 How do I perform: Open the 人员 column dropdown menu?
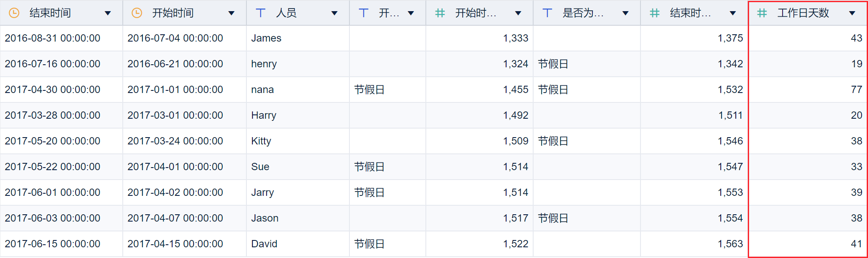(334, 13)
